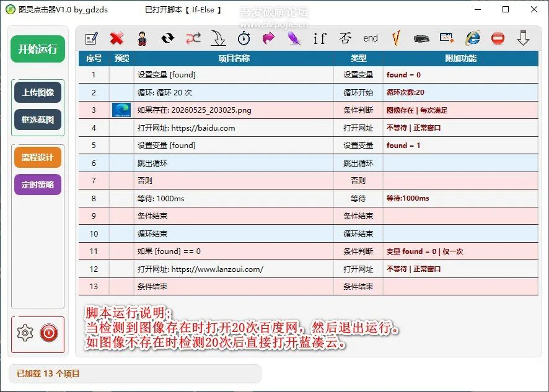Viewport: 549px width, 392px height.
Task: Click sequence number 8 cell
Action: (x=94, y=198)
